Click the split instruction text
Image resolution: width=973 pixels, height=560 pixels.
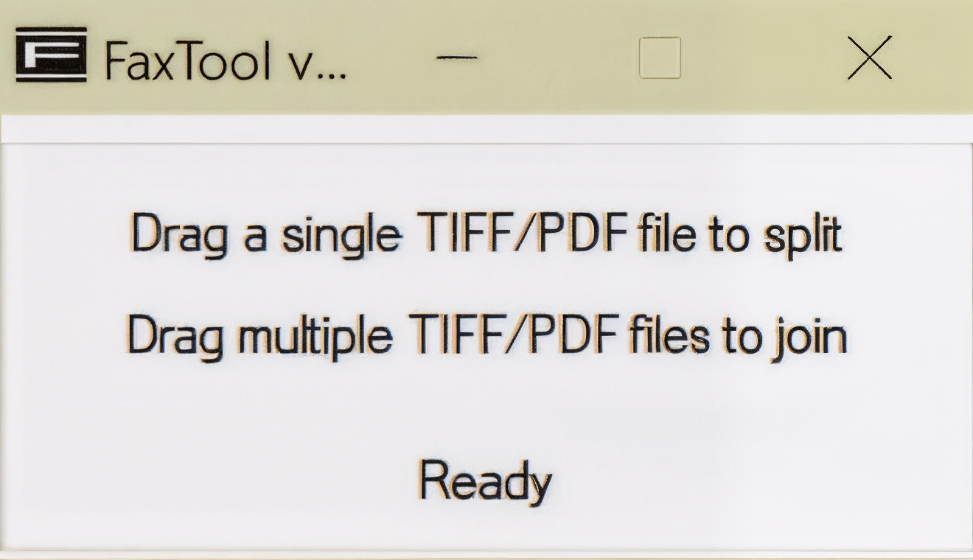click(486, 232)
